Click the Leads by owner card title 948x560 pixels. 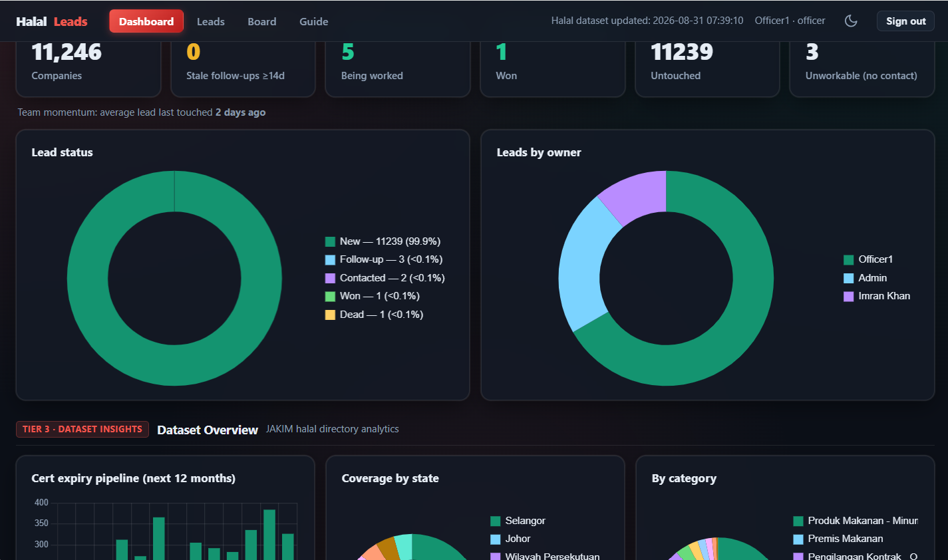pos(539,152)
